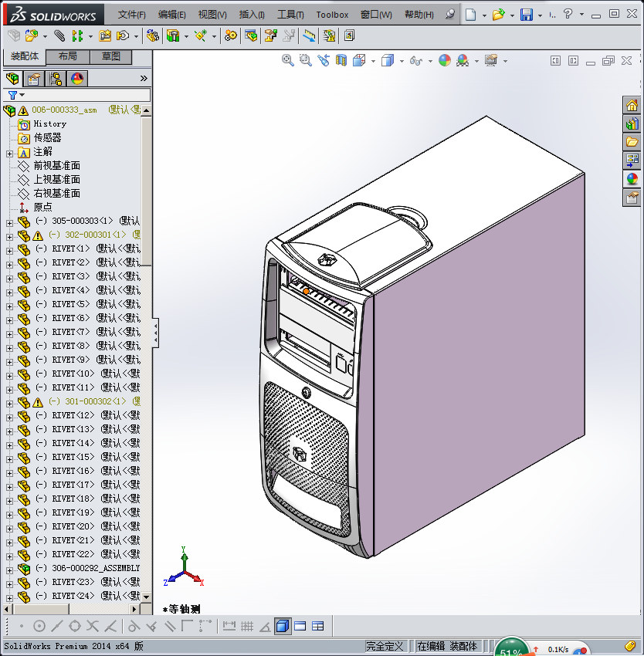Open ConfigurationManager tab icon
This screenshot has width=644, height=656.
coord(56,78)
